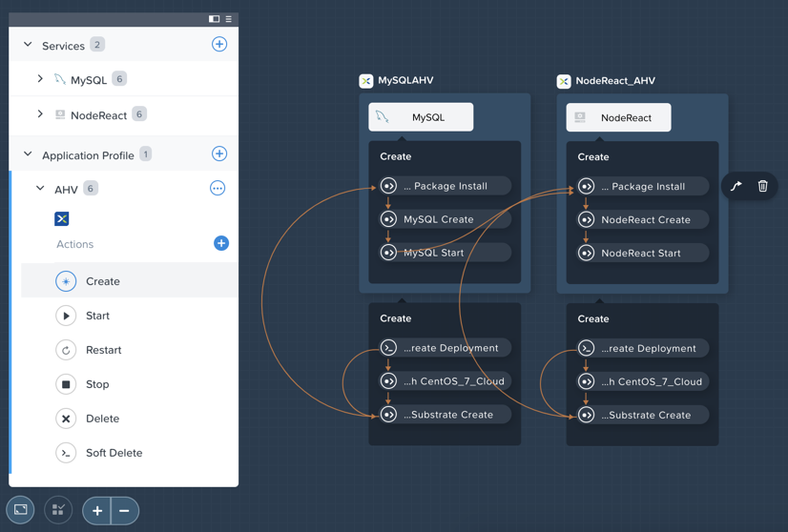This screenshot has height=532, width=788.
Task: Toggle the panel layout view icon
Action: tap(214, 19)
